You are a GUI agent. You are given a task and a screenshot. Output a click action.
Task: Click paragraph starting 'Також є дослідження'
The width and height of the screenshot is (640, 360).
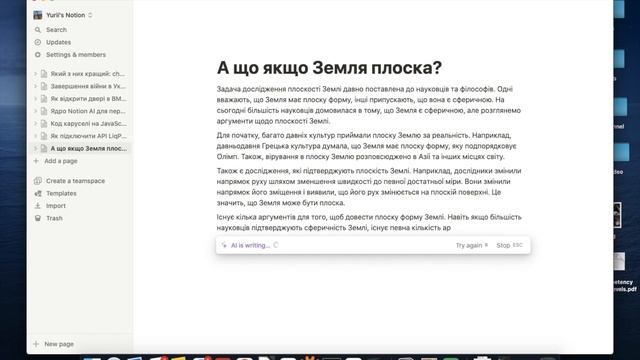coord(369,187)
